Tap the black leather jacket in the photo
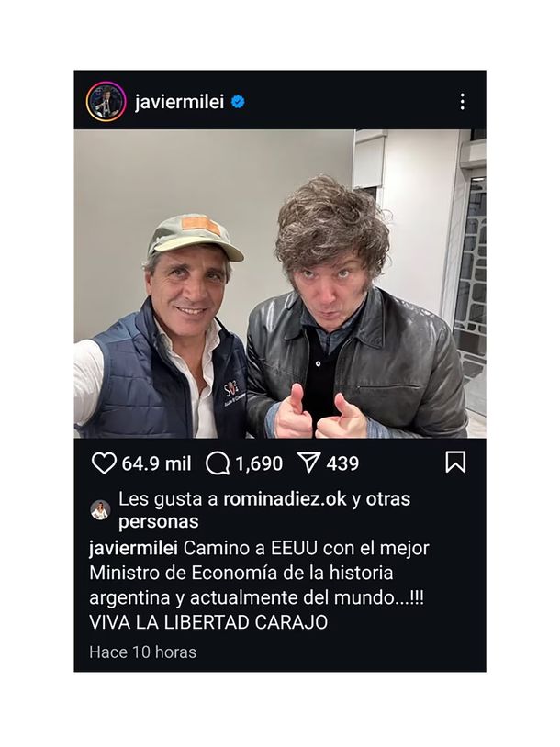The height and width of the screenshot is (747, 560). point(357,364)
